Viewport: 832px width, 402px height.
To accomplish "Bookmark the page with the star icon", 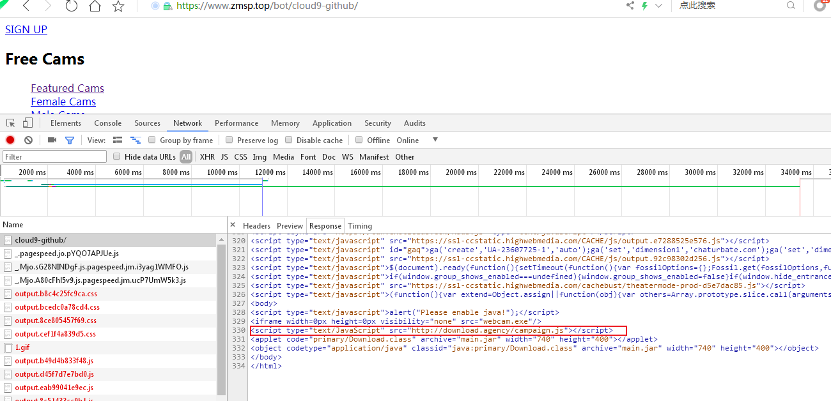I will pyautogui.click(x=118, y=6).
